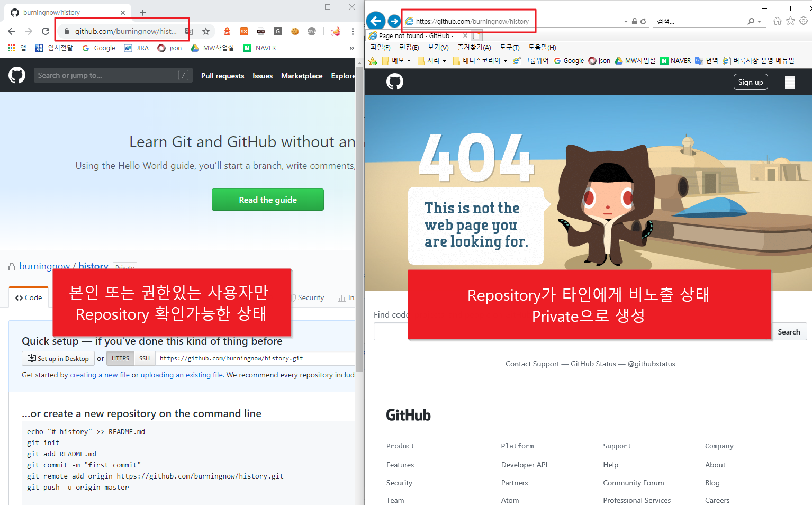This screenshot has height=505, width=812.
Task: Open the 파일(F) menu in Internet Explorer
Action: pyautogui.click(x=381, y=48)
